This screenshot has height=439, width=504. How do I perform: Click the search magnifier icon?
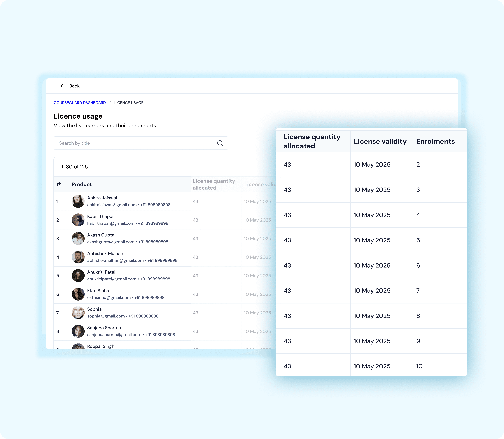point(220,143)
